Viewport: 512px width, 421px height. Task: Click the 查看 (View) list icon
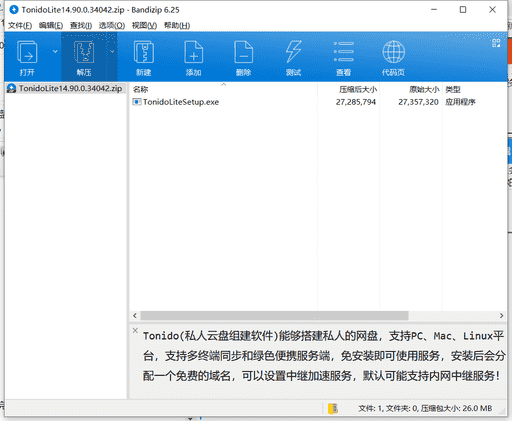[x=344, y=52]
